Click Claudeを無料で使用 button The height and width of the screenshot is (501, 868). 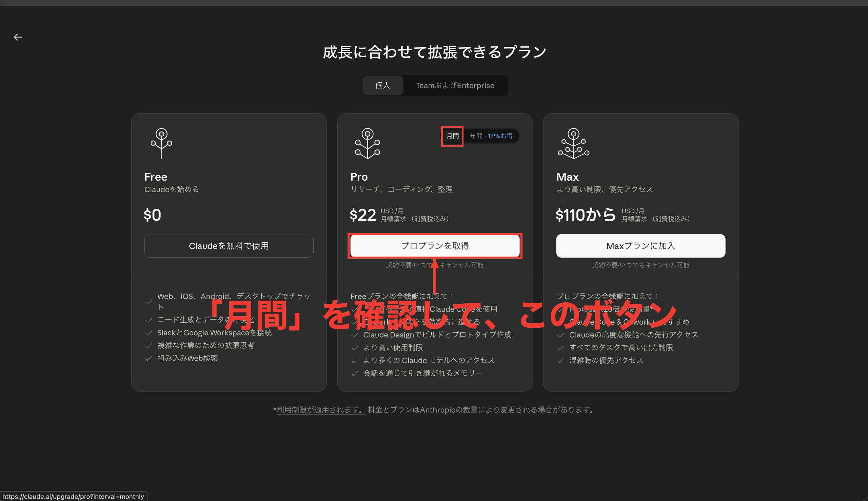[229, 246]
